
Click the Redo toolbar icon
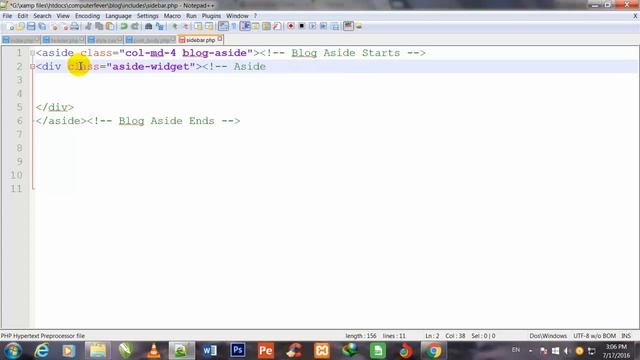click(x=135, y=27)
